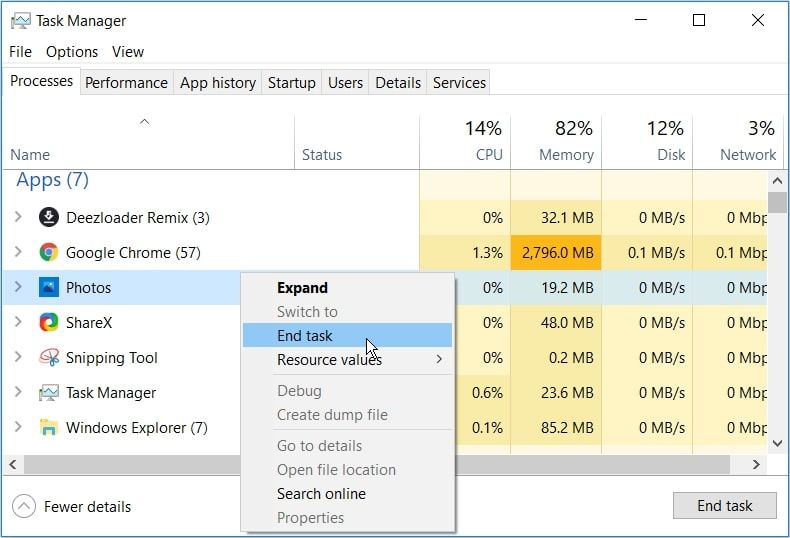The width and height of the screenshot is (790, 538).
Task: Click the Task Manager process icon
Action: point(49,392)
